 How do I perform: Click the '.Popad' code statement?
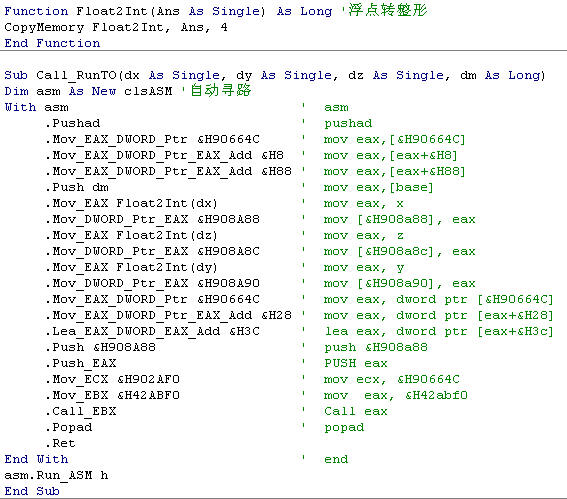click(x=69, y=427)
